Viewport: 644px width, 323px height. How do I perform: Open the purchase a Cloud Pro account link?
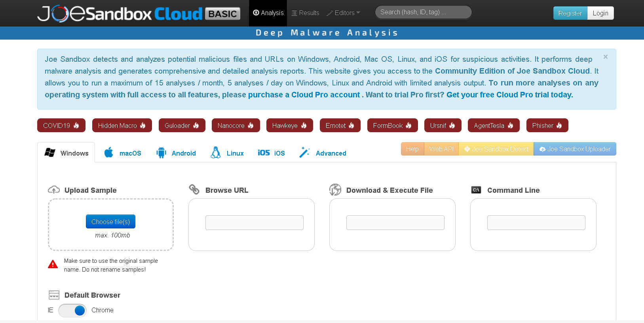click(x=304, y=95)
